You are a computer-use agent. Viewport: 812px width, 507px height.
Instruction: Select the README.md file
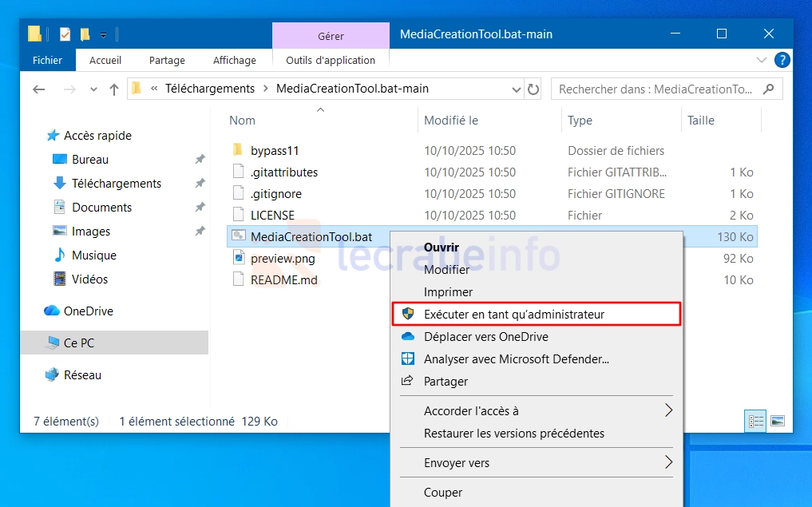coord(283,279)
